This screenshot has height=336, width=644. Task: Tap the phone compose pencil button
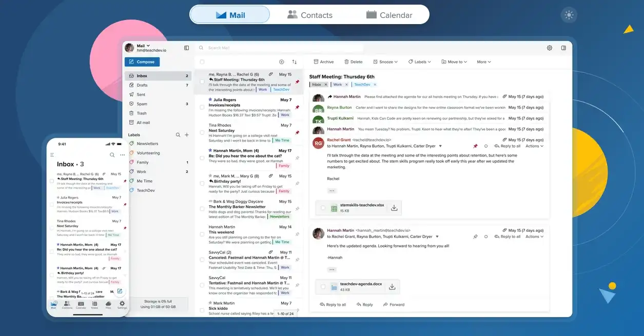click(120, 291)
